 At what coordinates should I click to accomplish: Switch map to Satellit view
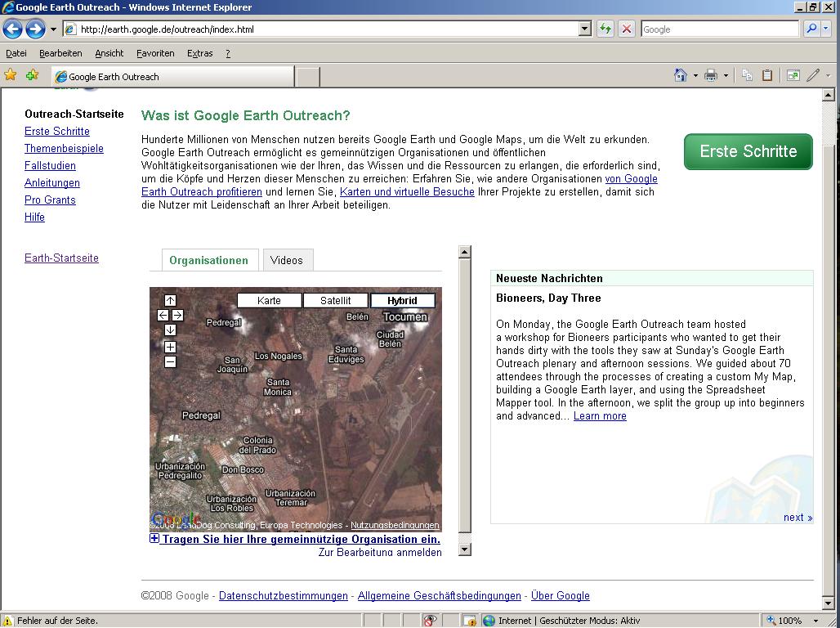pyautogui.click(x=336, y=300)
